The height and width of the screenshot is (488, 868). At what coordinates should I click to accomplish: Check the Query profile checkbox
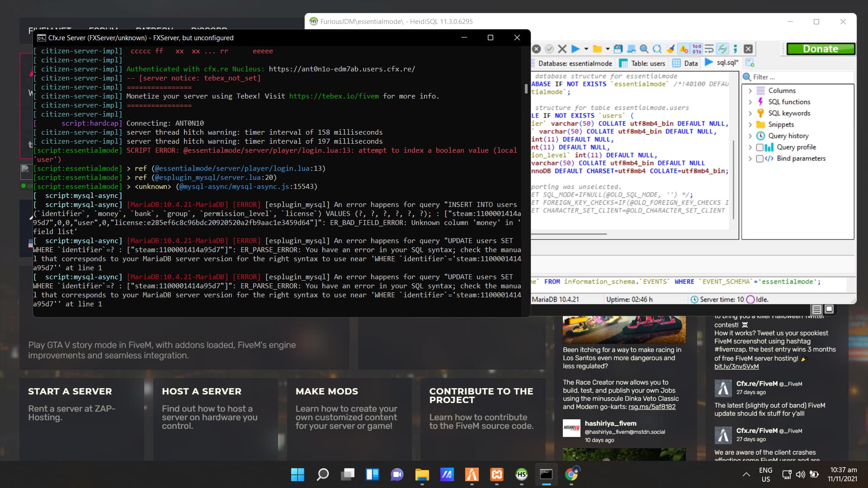pos(760,147)
